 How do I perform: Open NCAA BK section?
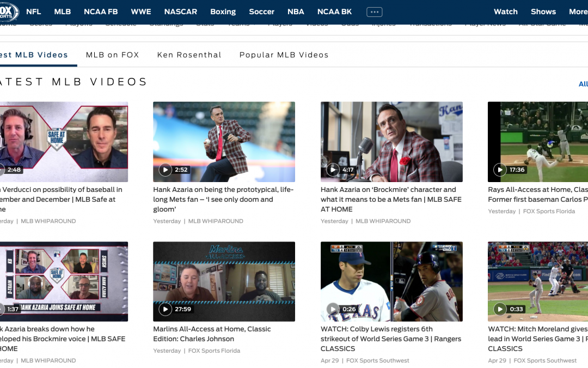(x=334, y=11)
